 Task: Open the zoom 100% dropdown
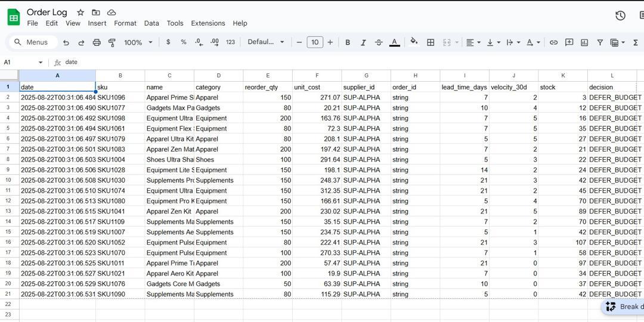click(138, 42)
